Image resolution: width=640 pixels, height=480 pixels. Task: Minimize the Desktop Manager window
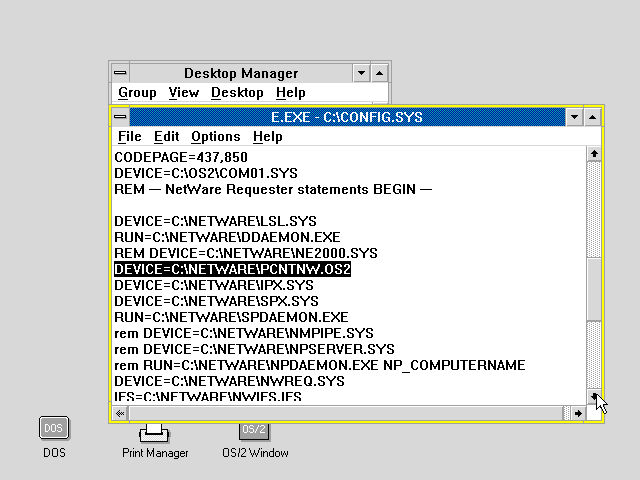click(x=361, y=73)
